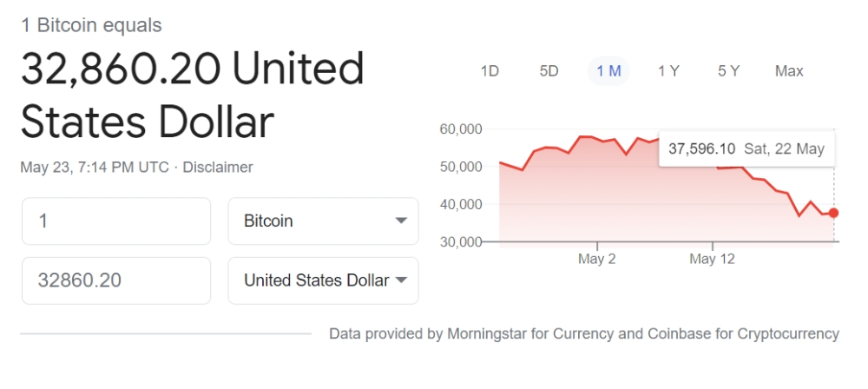Switch chart to 5D range
Image resolution: width=868 pixels, height=389 pixels.
(x=549, y=71)
